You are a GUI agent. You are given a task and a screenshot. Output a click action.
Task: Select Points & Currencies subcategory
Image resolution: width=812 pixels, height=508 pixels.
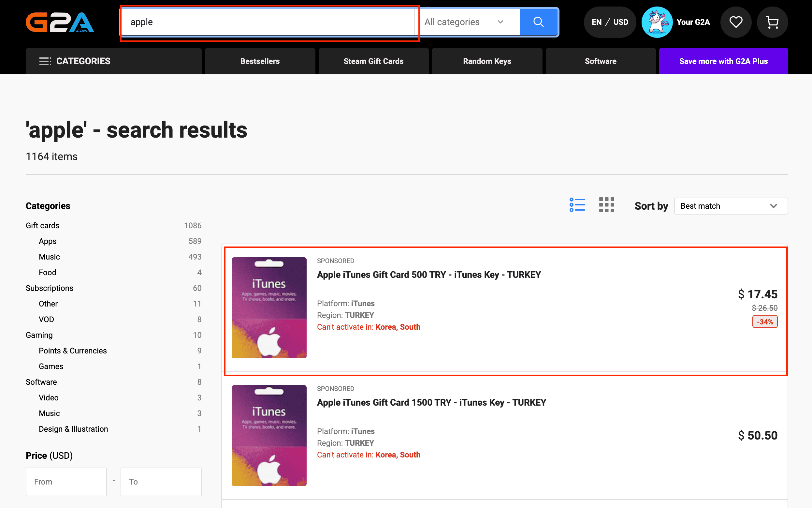point(73,351)
